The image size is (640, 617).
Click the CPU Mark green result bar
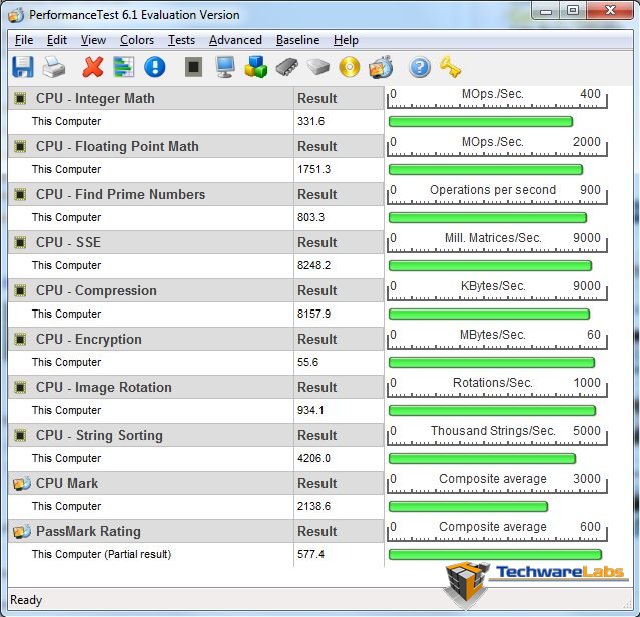pyautogui.click(x=469, y=506)
